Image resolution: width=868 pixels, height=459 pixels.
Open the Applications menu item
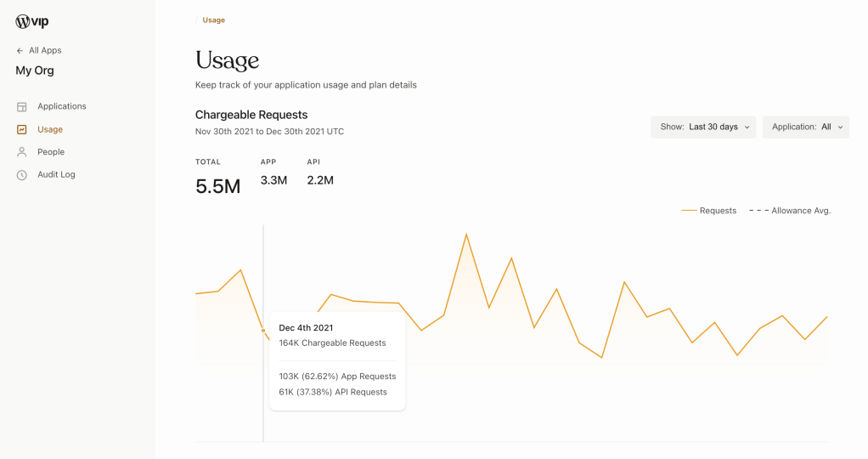(61, 107)
